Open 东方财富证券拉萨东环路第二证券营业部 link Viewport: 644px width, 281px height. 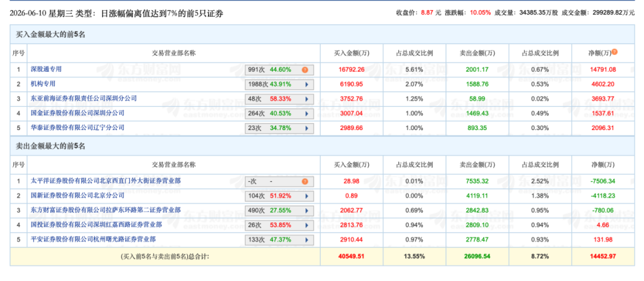click(106, 209)
